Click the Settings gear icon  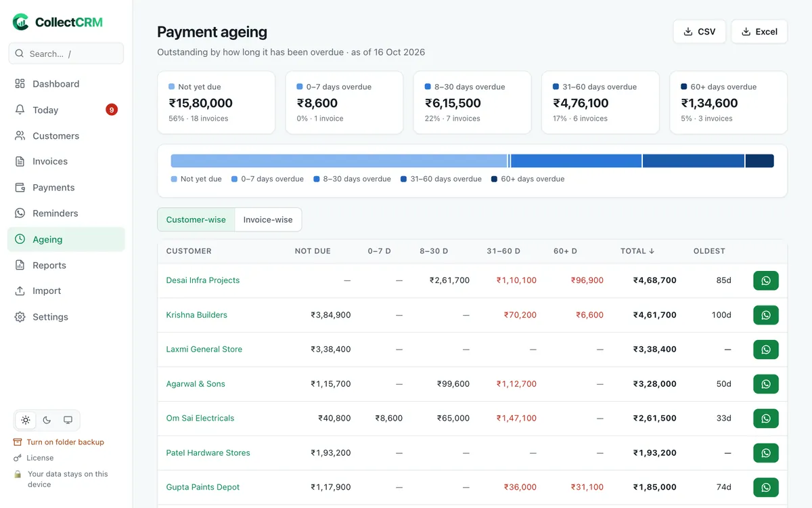click(20, 317)
